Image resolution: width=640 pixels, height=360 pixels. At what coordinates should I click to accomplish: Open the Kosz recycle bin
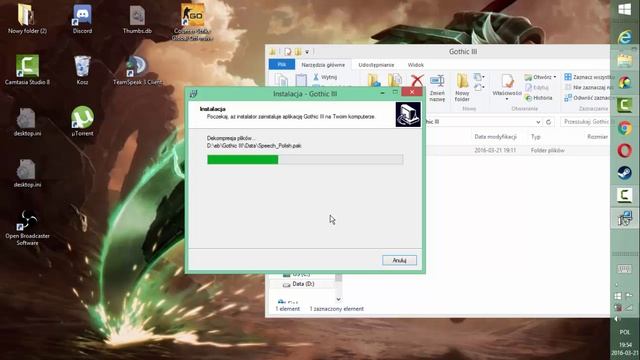pyautogui.click(x=82, y=69)
